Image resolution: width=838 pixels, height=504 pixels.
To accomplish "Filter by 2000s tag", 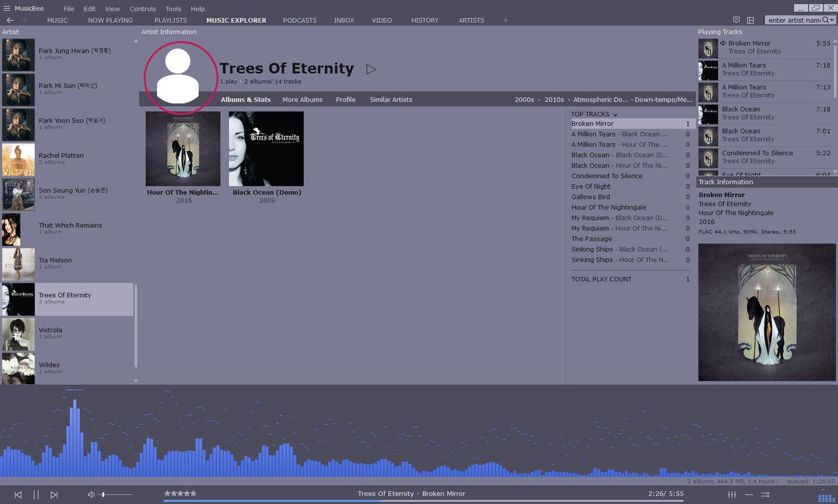I will [x=524, y=99].
